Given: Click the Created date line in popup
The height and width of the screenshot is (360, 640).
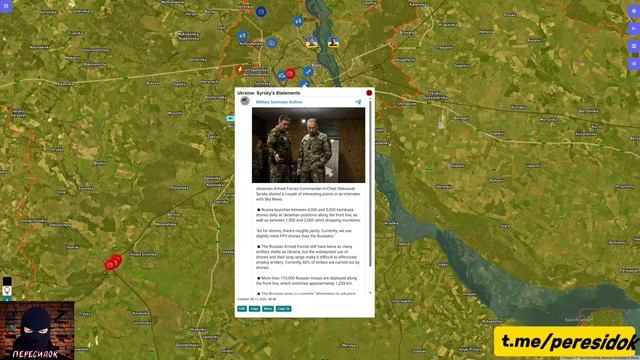Looking at the screenshot, I should click(x=257, y=299).
